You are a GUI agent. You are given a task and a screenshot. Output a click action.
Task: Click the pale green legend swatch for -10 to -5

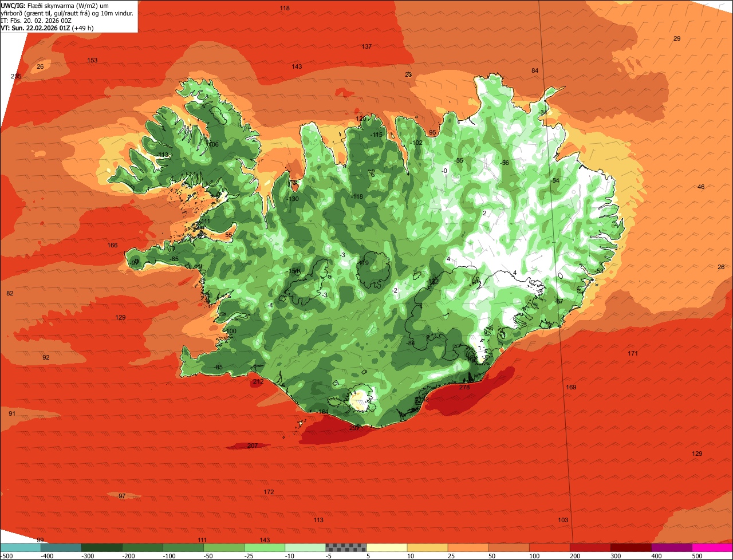[305, 547]
